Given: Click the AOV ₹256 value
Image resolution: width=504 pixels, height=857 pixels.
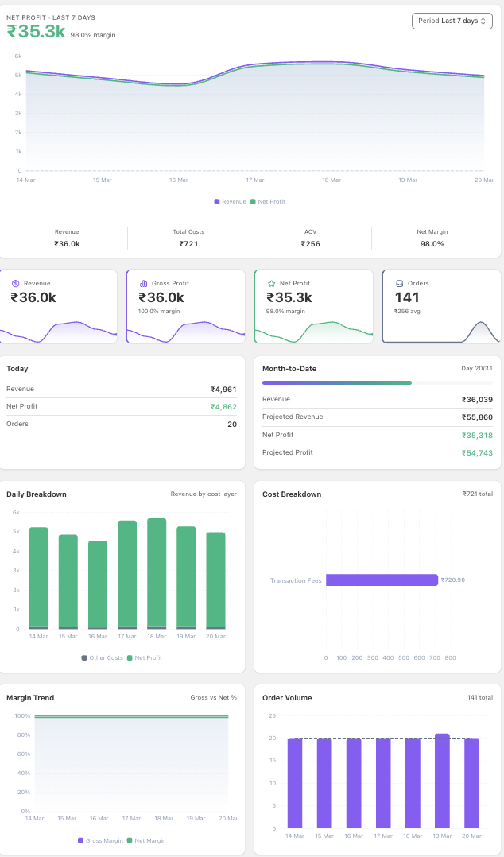Looking at the screenshot, I should coord(311,244).
